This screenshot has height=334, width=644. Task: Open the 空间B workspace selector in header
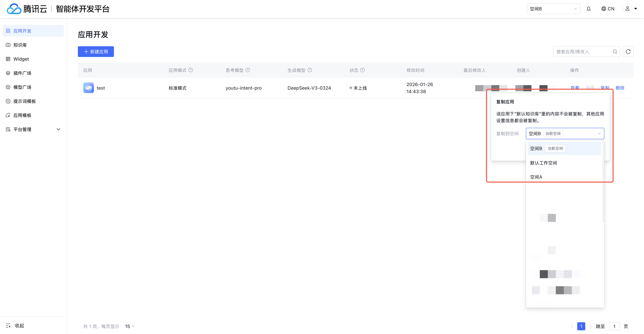coord(553,9)
